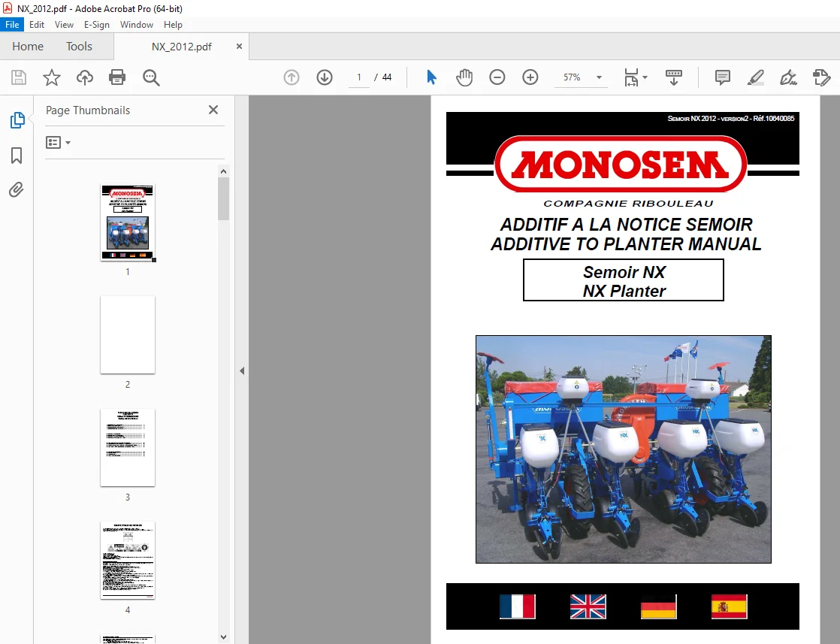The image size is (840, 644).
Task: Open the Help menu
Action: coord(173,25)
